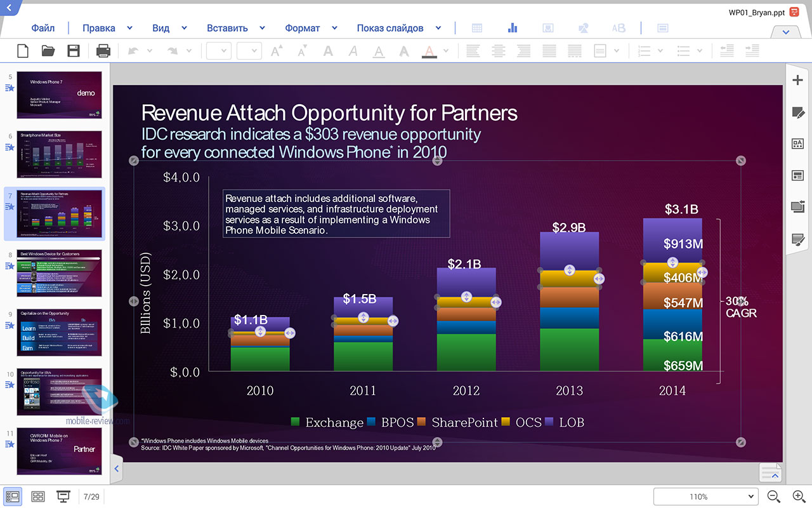Viewport: 812px width, 508px height.
Task: Select the slide 5 'Windows Phone 7 demo' thumbnail
Action: [x=59, y=95]
